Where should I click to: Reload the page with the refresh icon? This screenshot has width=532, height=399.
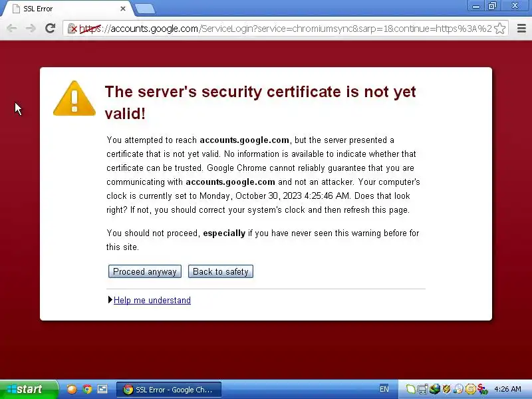click(51, 28)
